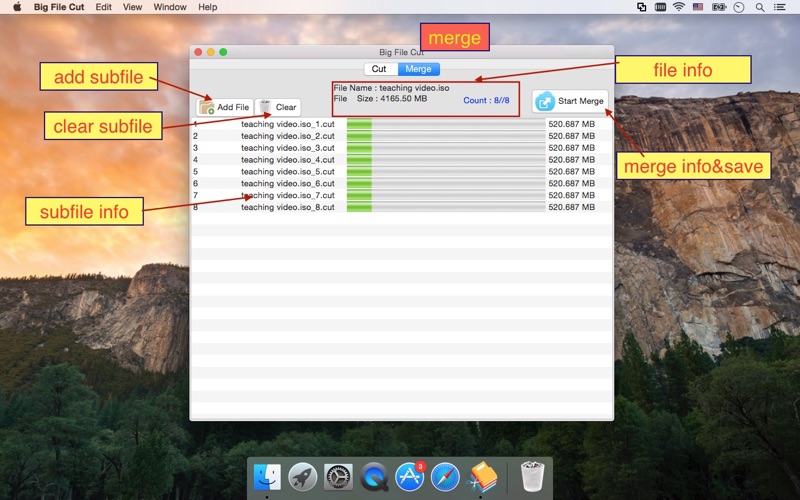Open the Trash in the dock

(532, 476)
